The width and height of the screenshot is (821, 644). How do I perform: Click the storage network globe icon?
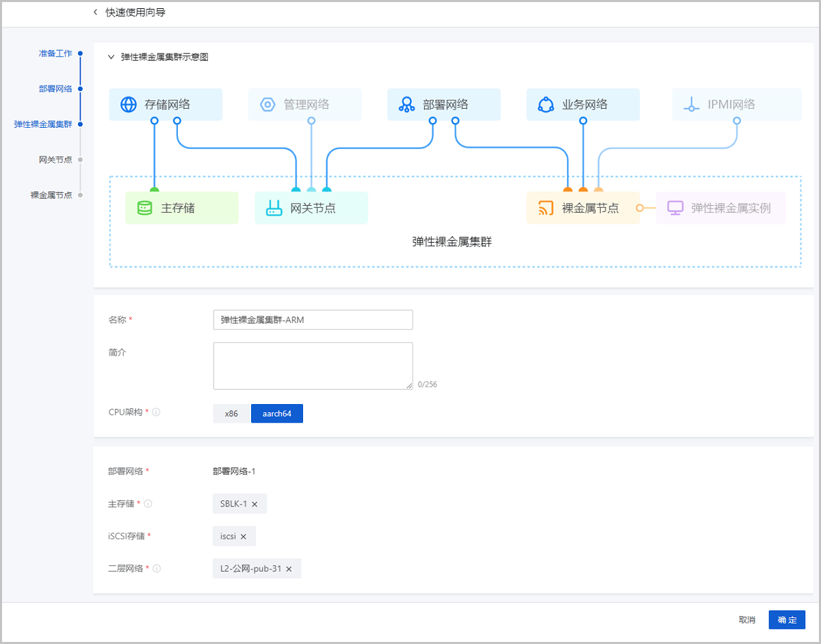[129, 105]
